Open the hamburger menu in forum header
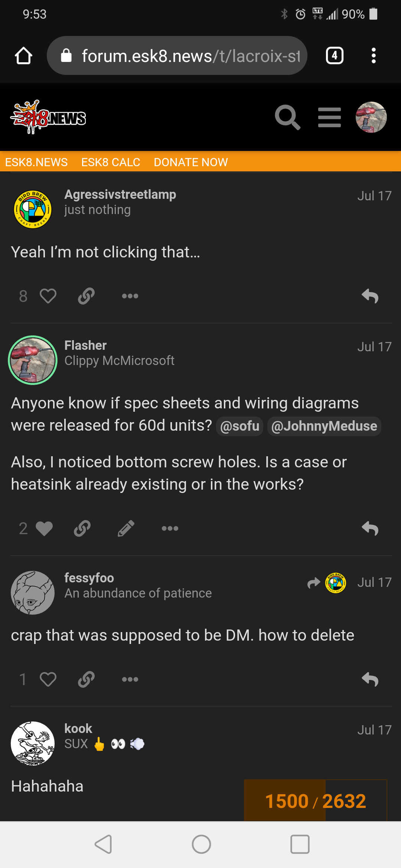 (x=329, y=118)
